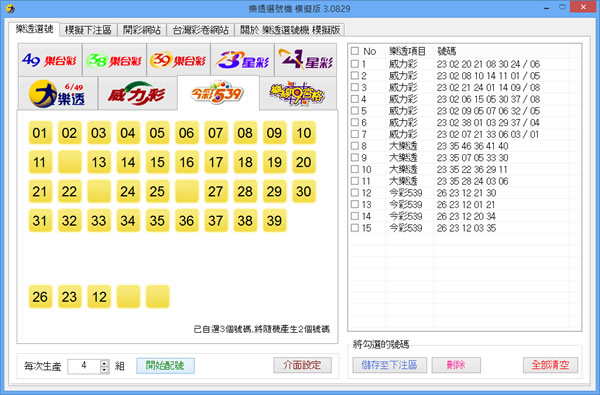Open the 開彩網站 tab

[x=142, y=30]
